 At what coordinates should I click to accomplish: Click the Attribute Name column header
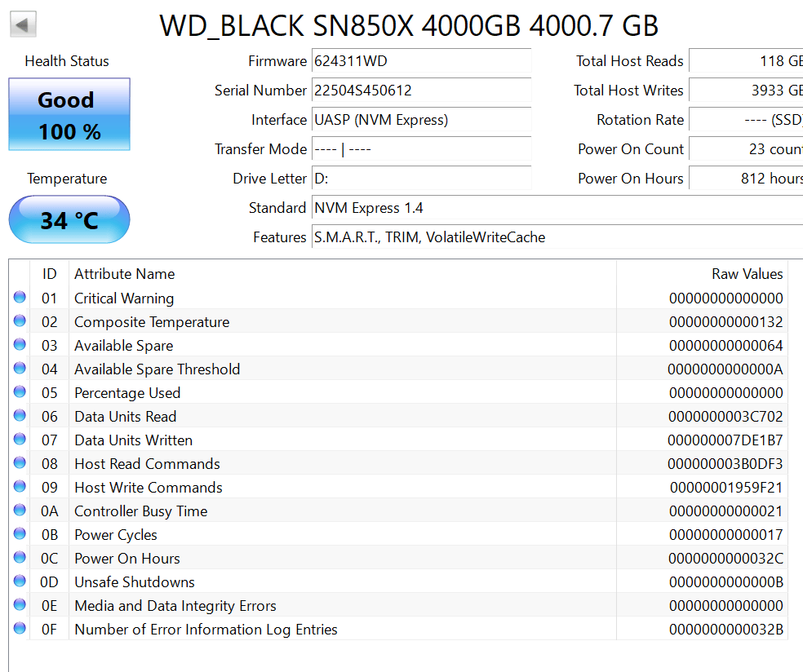pos(124,274)
